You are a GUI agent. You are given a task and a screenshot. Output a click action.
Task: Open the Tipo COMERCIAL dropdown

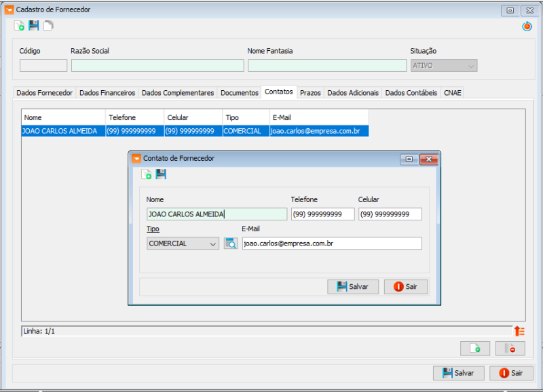coord(183,243)
